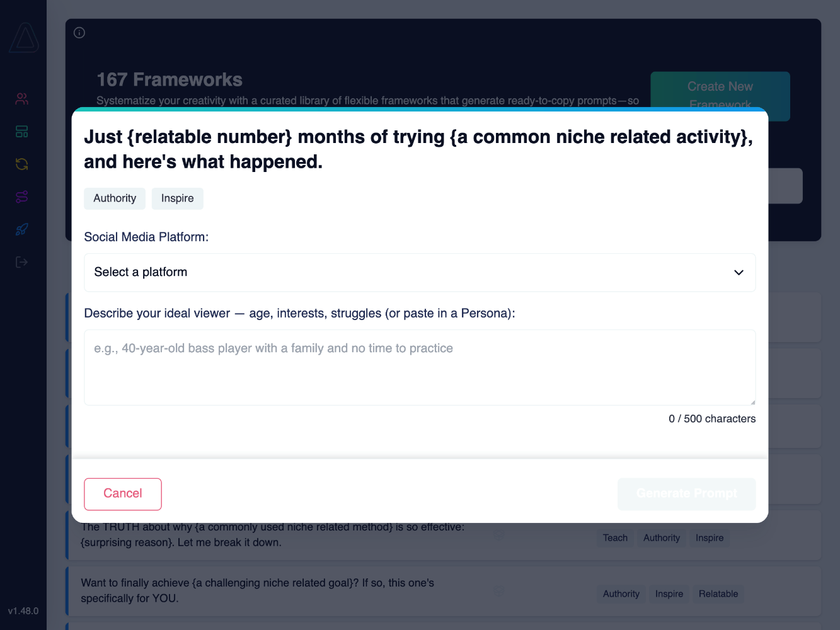The width and height of the screenshot is (840, 630).
Task: Log out using the sidebar exit icon
Action: (21, 262)
